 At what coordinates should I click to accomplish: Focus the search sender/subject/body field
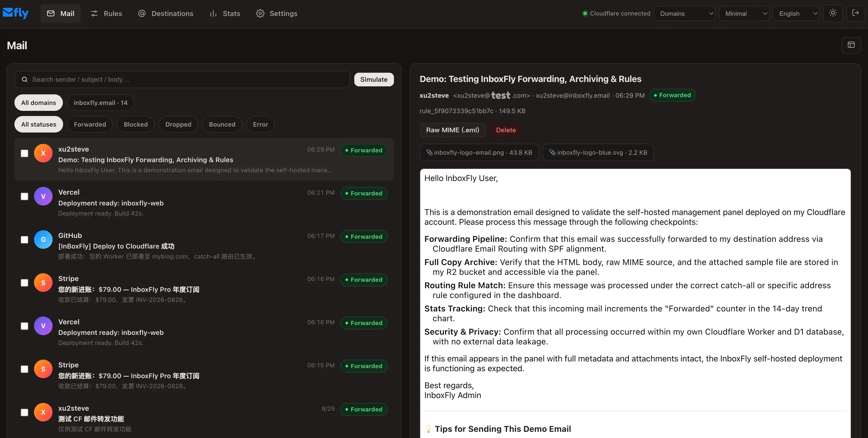coord(182,80)
